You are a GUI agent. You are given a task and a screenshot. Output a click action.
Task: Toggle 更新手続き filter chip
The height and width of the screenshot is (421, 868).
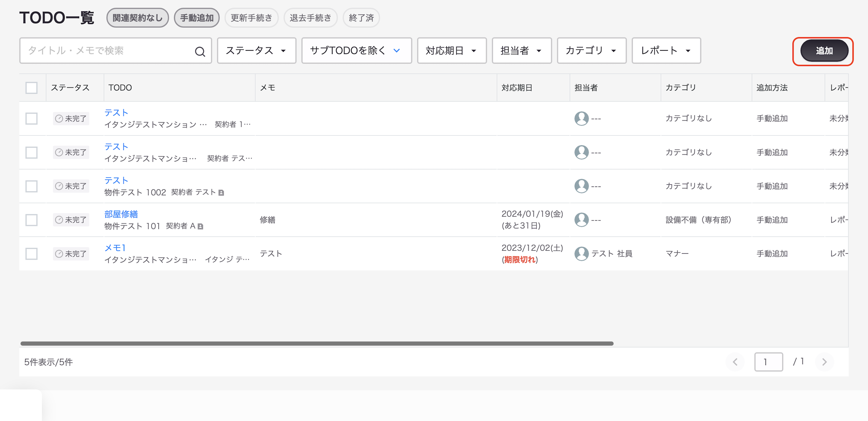coord(251,18)
